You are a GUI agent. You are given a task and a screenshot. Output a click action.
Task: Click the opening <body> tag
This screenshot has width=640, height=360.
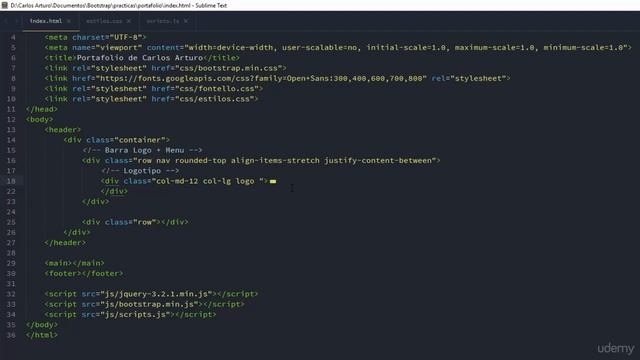click(x=39, y=119)
